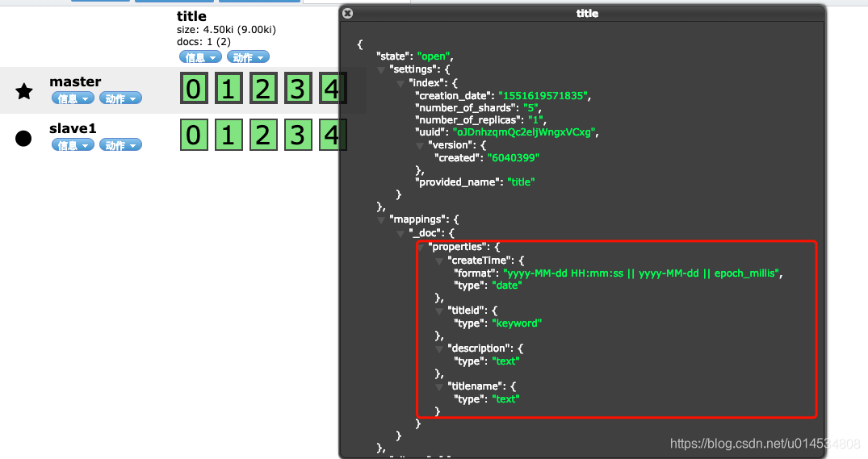Close the title JSON popup
The width and height of the screenshot is (868, 459).
point(348,13)
